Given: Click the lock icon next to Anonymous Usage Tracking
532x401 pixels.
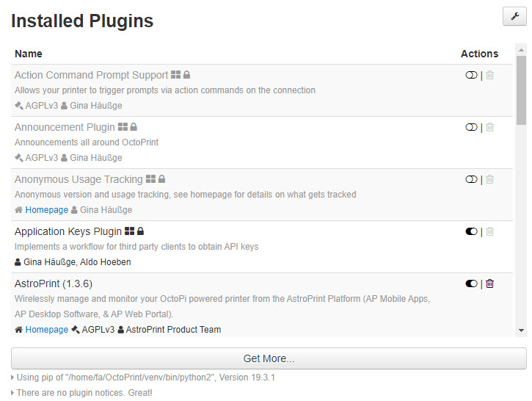Looking at the screenshot, I should (162, 179).
